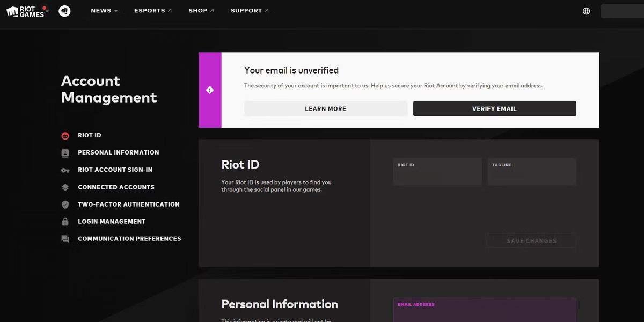
Task: Open the Support link in navigation
Action: 250,11
